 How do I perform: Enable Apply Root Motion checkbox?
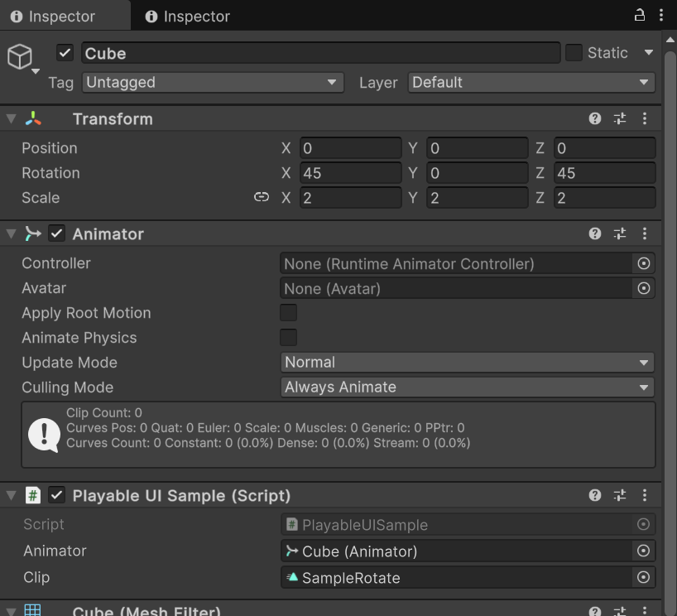pyautogui.click(x=288, y=313)
